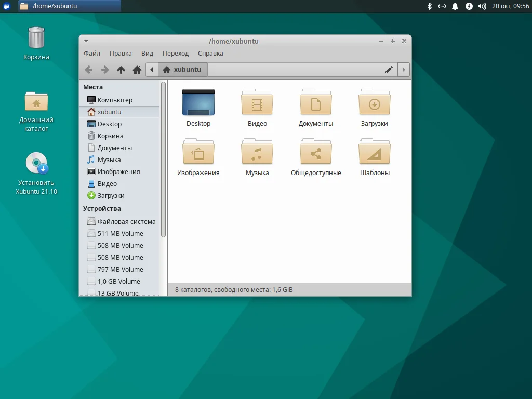Image resolution: width=532 pixels, height=399 pixels.
Task: Select Файловая система in the sidebar
Action: click(126, 221)
